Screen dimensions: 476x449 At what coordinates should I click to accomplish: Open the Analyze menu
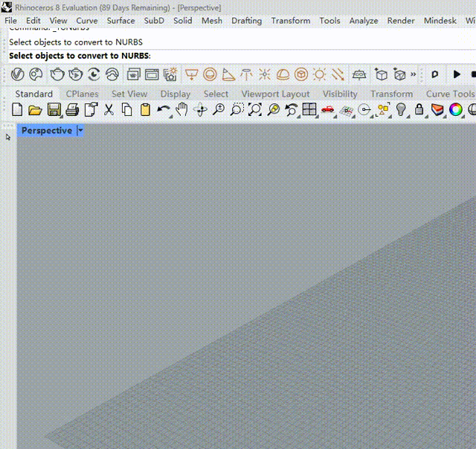(x=364, y=21)
